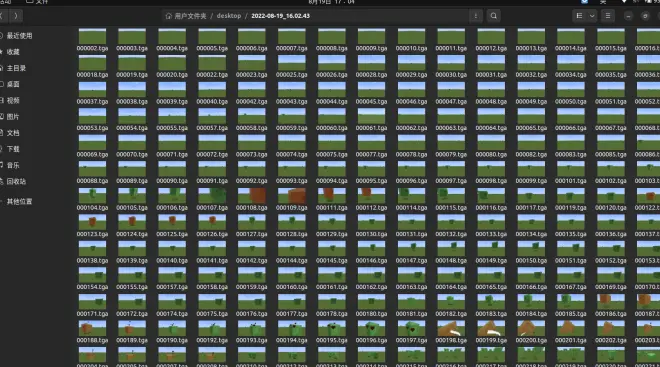The height and width of the screenshot is (367, 660).
Task: Select thumbnail of 000037.tga
Action: click(92, 89)
